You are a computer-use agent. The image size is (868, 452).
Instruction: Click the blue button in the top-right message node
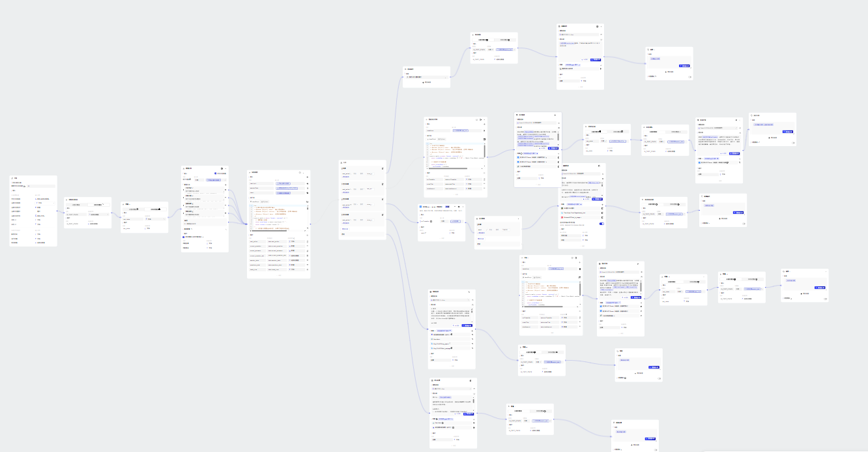click(x=684, y=65)
